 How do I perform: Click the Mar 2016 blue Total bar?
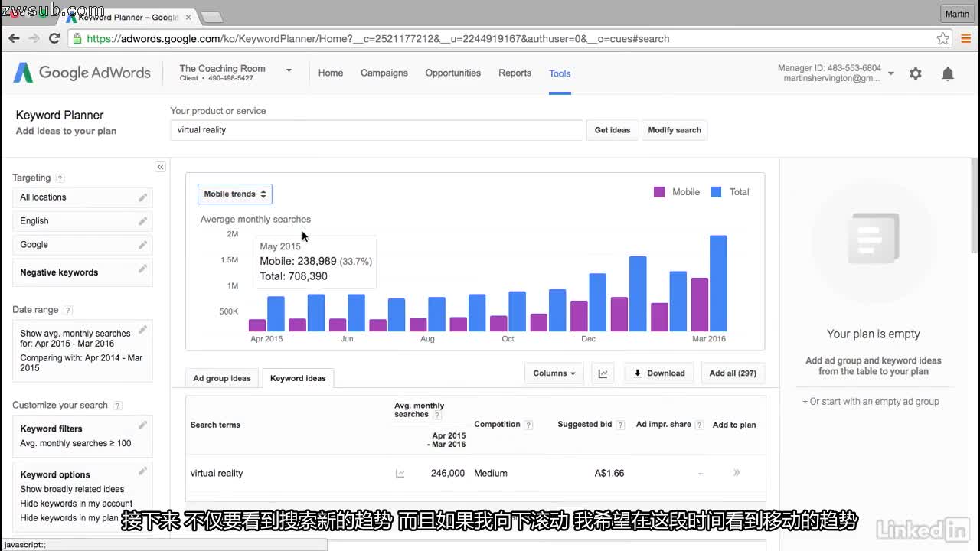pyautogui.click(x=718, y=283)
